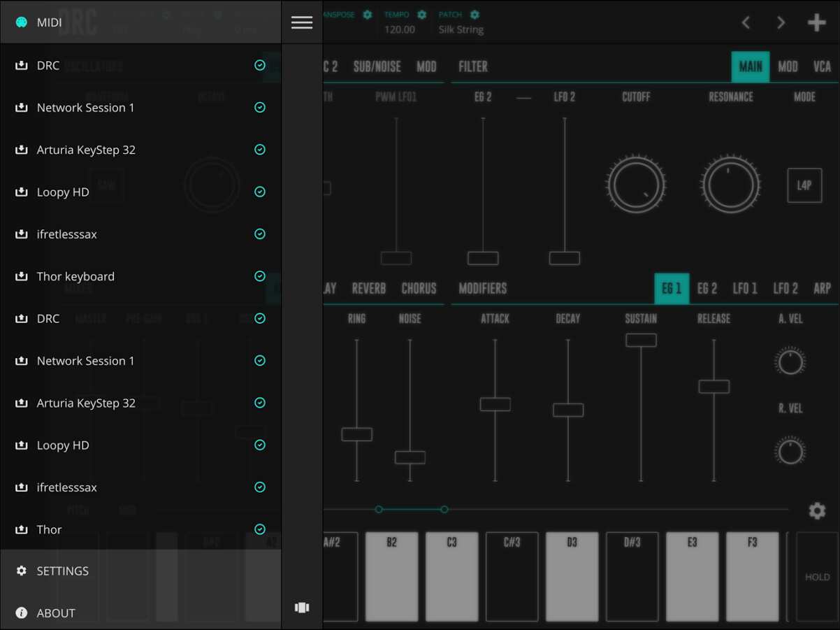Image resolution: width=840 pixels, height=630 pixels.
Task: Switch to the oscillator MOD tab next to SUB/NOISE
Action: point(426,66)
